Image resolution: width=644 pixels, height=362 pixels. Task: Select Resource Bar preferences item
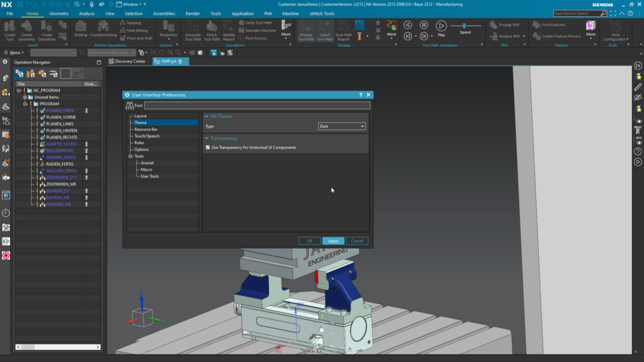coord(146,129)
